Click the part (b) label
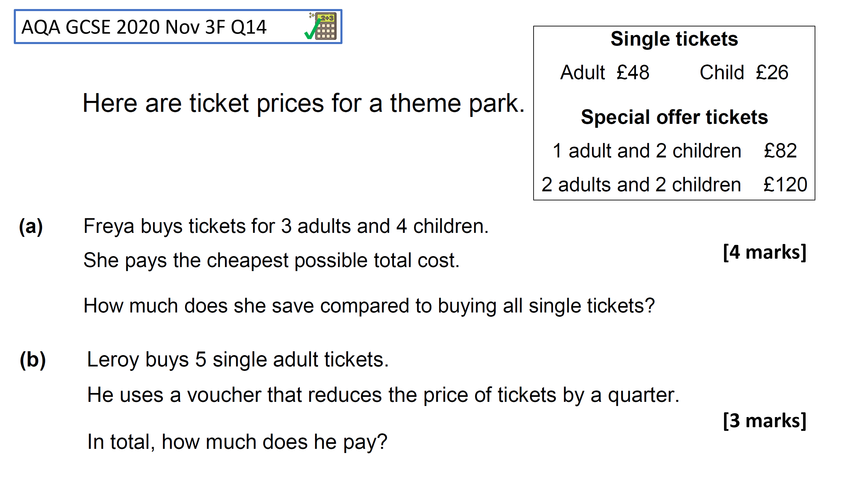 pyautogui.click(x=33, y=360)
